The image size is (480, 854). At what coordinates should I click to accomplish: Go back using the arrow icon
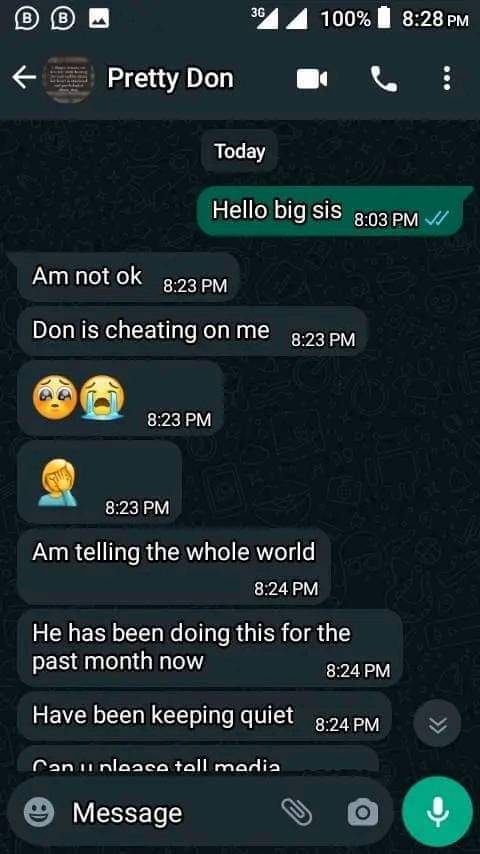[x=24, y=79]
